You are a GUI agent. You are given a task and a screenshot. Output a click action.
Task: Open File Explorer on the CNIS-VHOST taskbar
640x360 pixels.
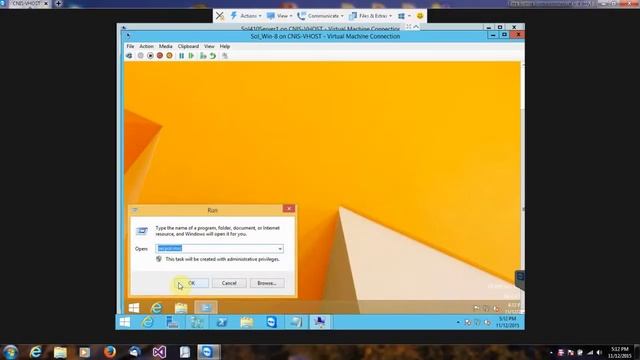pyautogui.click(x=247, y=322)
